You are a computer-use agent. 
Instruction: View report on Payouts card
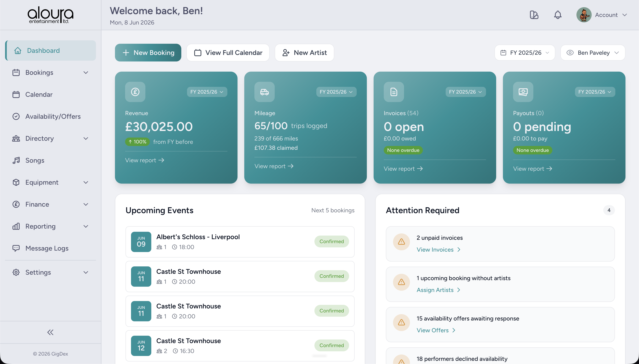click(532, 169)
